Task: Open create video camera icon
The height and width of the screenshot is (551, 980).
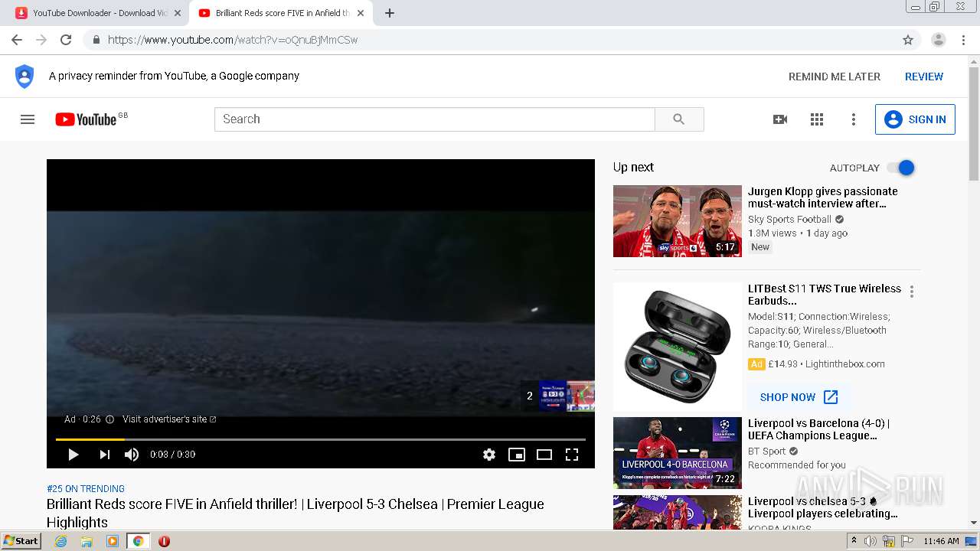Action: (x=780, y=119)
